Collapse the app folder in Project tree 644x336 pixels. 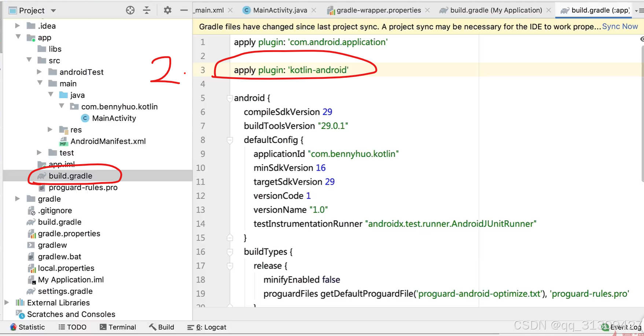coord(18,37)
